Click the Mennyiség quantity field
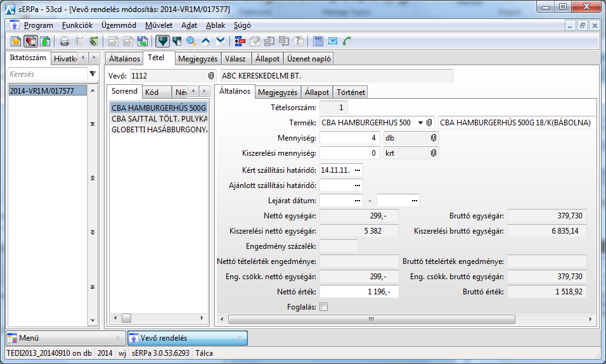Viewport: 606px width, 364px height. 350,138
